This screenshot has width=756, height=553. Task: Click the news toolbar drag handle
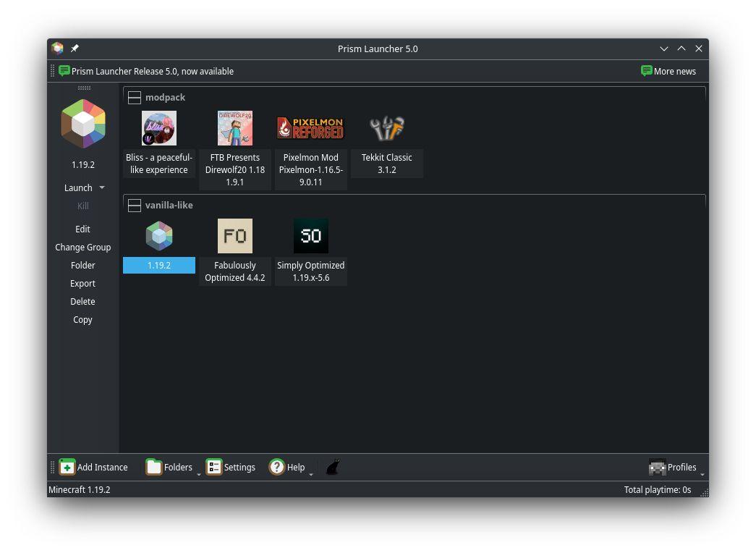click(53, 71)
